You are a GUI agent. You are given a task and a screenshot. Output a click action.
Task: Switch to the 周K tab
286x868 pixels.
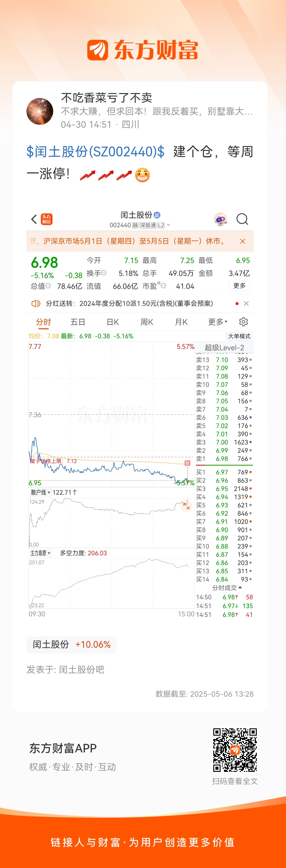tap(147, 322)
